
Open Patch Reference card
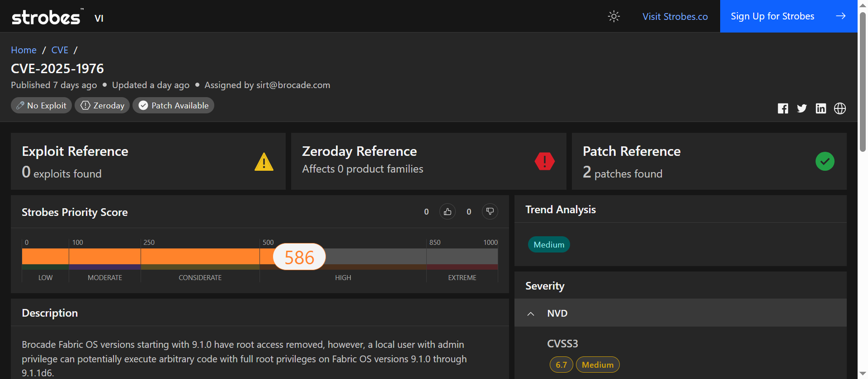709,161
